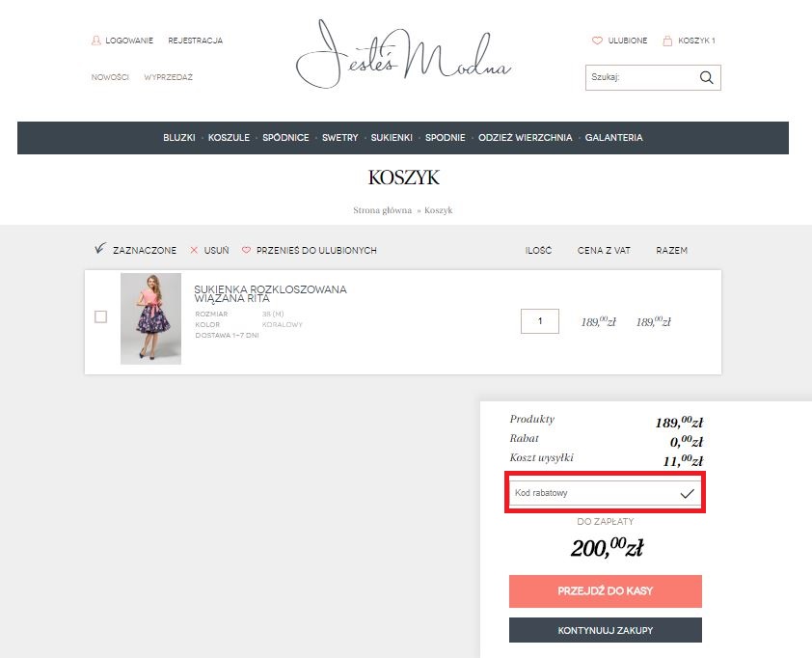The width and height of the screenshot is (812, 658).
Task: Click the Kontynuuj zakupy button
Action: pos(606,630)
